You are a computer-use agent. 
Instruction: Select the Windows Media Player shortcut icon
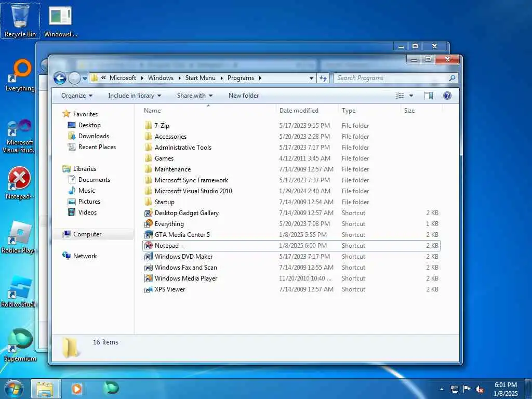[148, 278]
